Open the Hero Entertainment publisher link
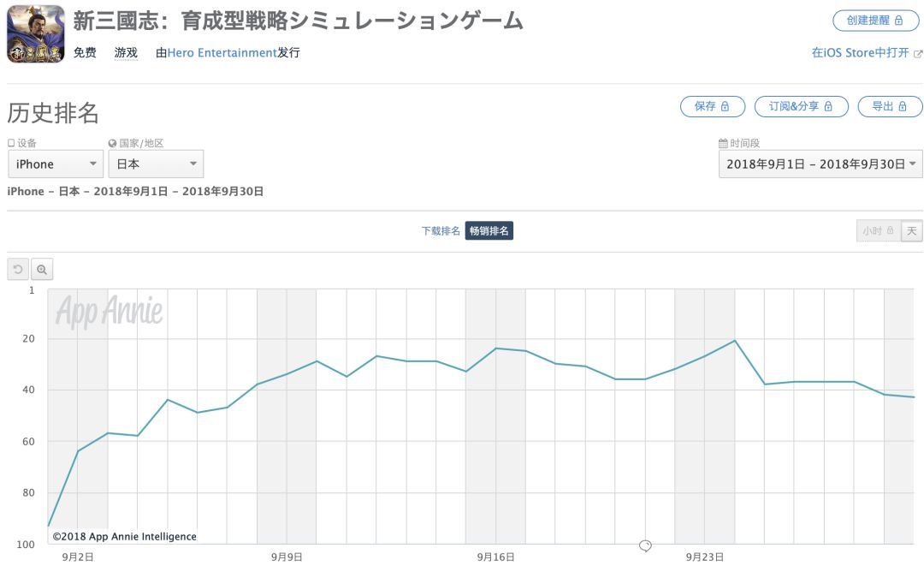The height and width of the screenshot is (566, 924). (x=222, y=53)
